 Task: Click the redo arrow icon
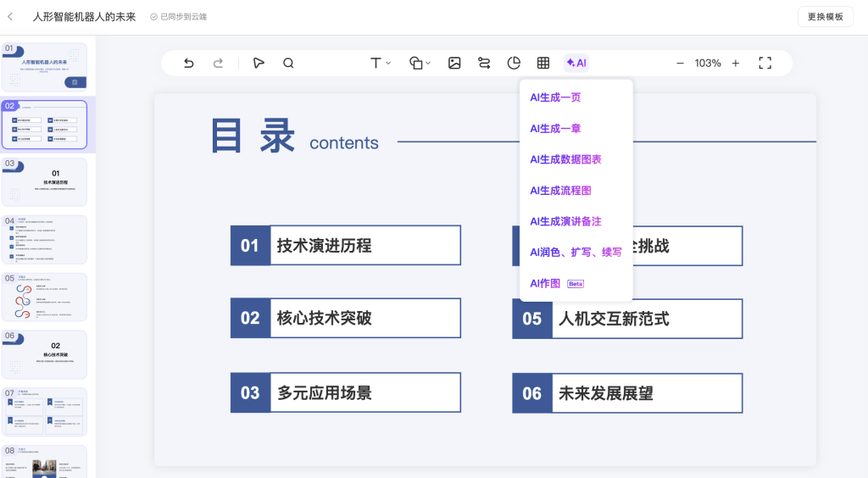(x=218, y=63)
